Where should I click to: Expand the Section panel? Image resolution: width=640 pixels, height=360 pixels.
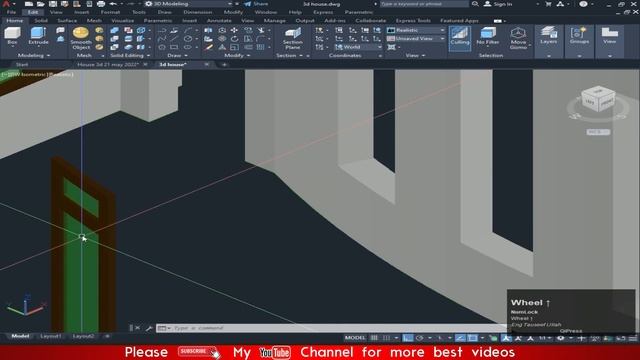pos(289,55)
